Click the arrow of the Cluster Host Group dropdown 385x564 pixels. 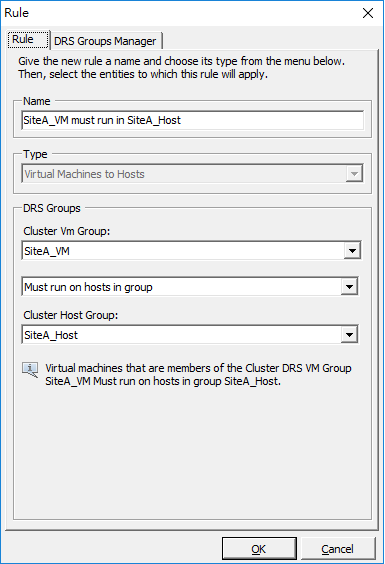point(349,335)
